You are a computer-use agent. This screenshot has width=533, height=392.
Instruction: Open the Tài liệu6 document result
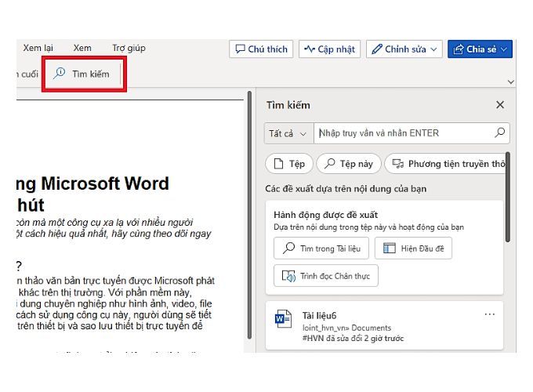[384, 325]
